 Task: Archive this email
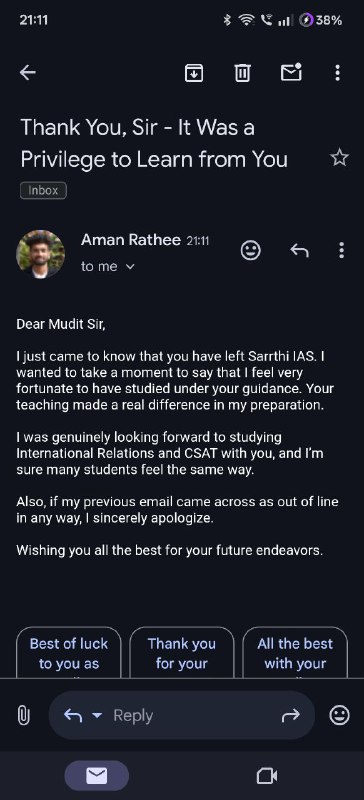[x=194, y=73]
